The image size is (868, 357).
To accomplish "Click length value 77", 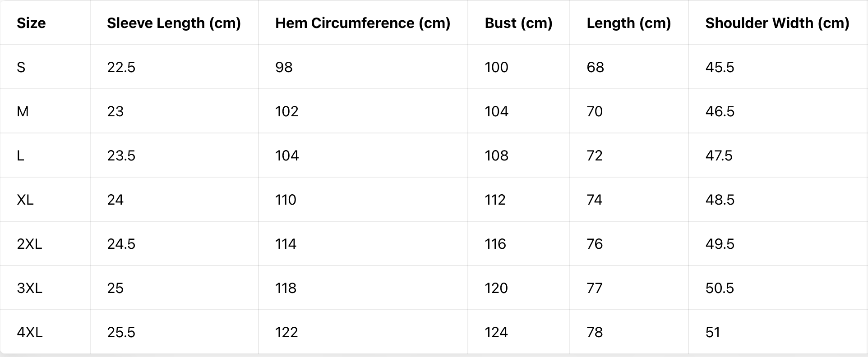I will [x=595, y=288].
